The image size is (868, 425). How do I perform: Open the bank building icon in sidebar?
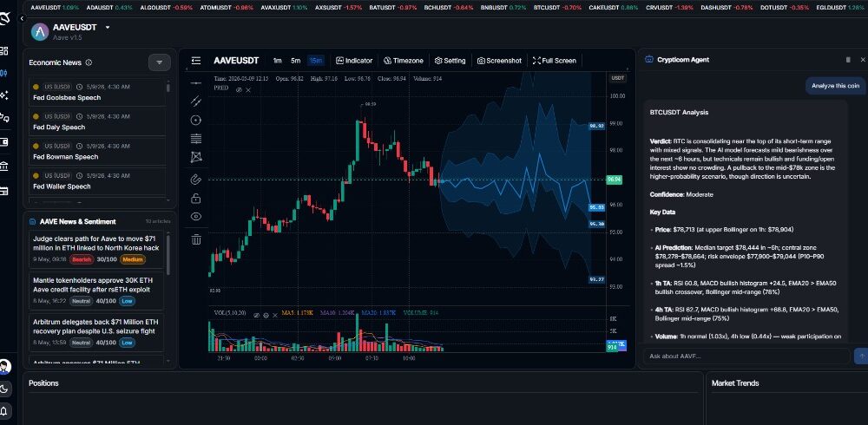[3, 166]
